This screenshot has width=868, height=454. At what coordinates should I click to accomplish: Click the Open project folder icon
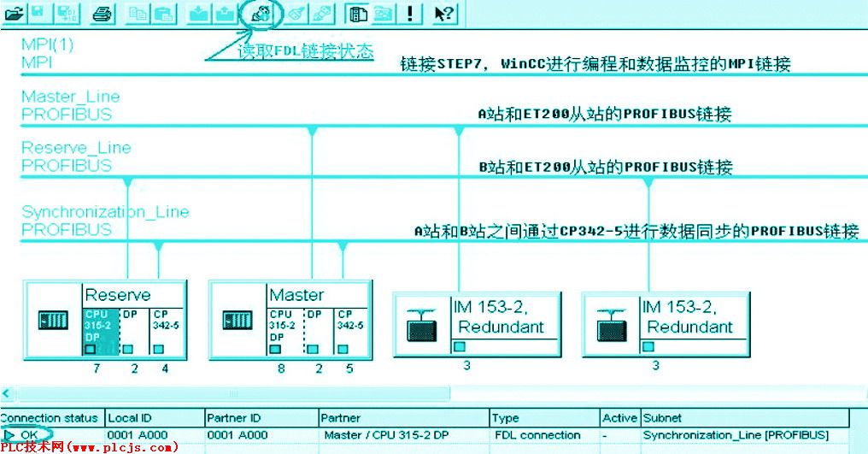14,14
